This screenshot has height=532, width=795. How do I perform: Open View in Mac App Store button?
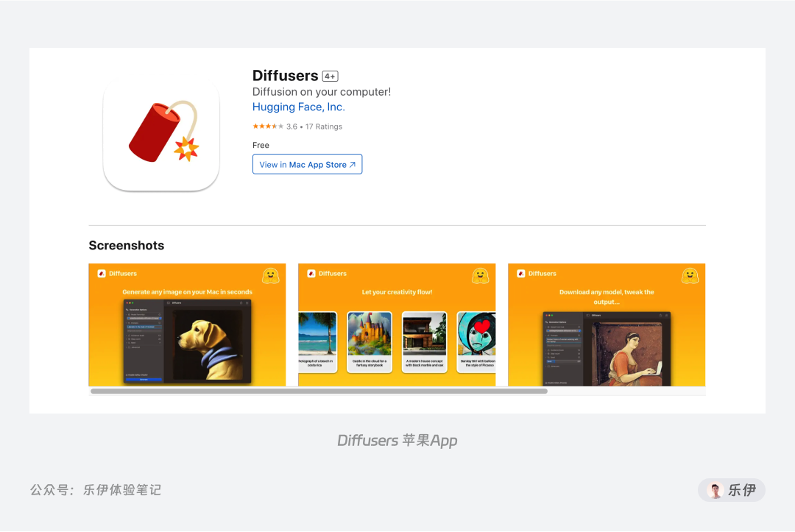(307, 164)
